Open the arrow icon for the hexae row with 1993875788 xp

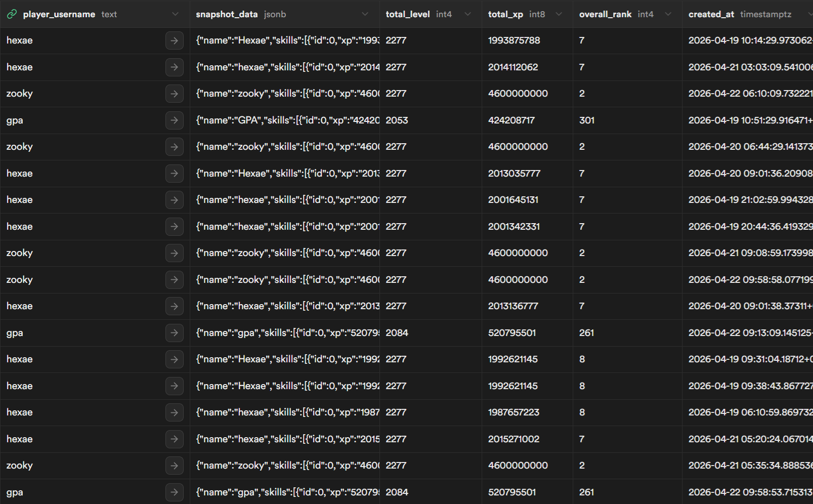click(x=175, y=40)
